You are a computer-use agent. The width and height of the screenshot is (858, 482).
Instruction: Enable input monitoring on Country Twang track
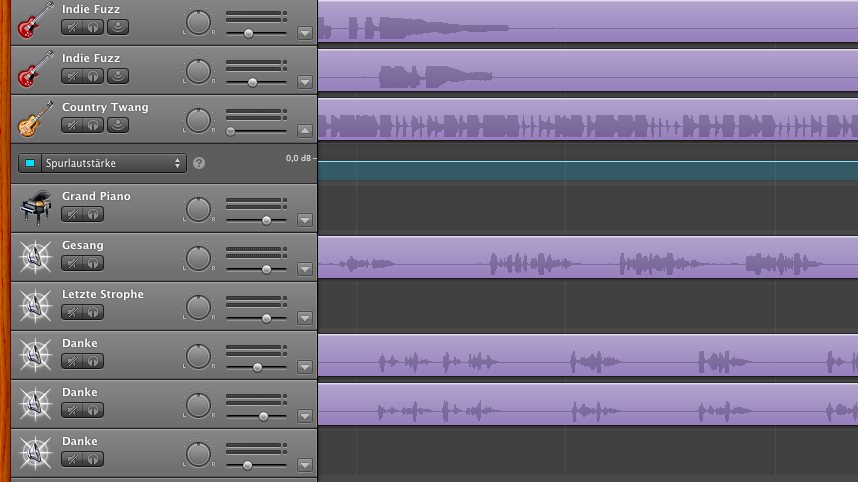pyautogui.click(x=118, y=125)
